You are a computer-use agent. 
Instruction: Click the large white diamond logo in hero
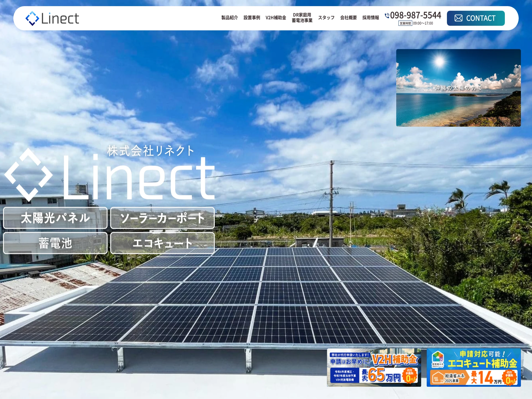click(29, 175)
